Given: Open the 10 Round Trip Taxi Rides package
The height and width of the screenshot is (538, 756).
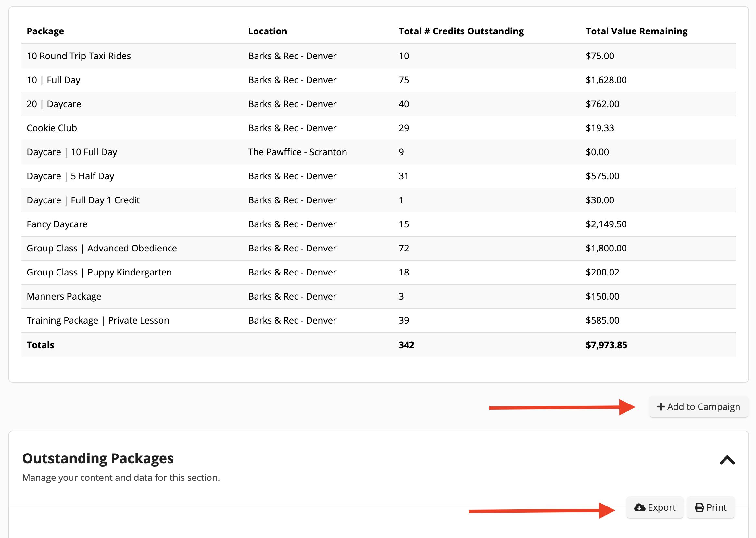Looking at the screenshot, I should click(79, 56).
